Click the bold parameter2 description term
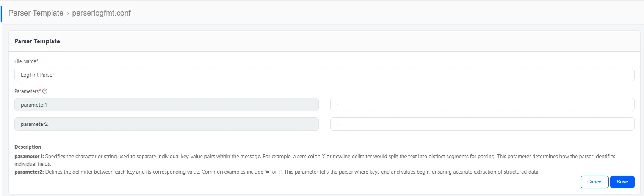 click(x=29, y=172)
